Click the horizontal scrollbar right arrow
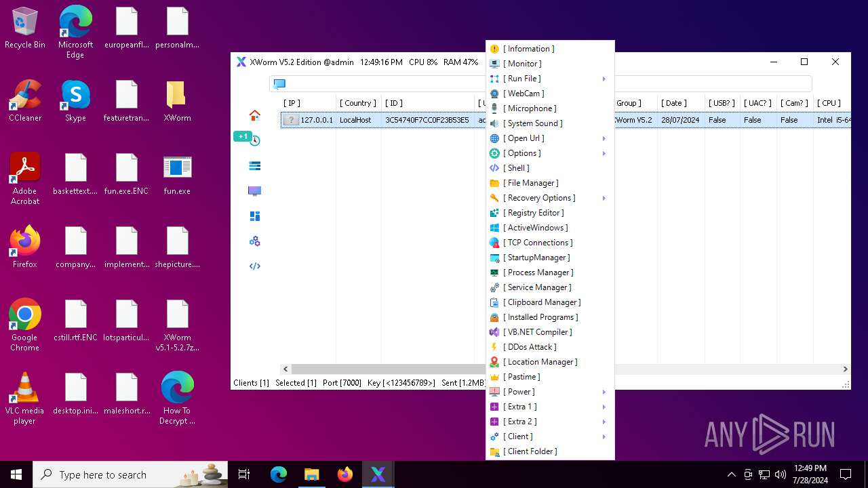868x488 pixels. pyautogui.click(x=845, y=369)
